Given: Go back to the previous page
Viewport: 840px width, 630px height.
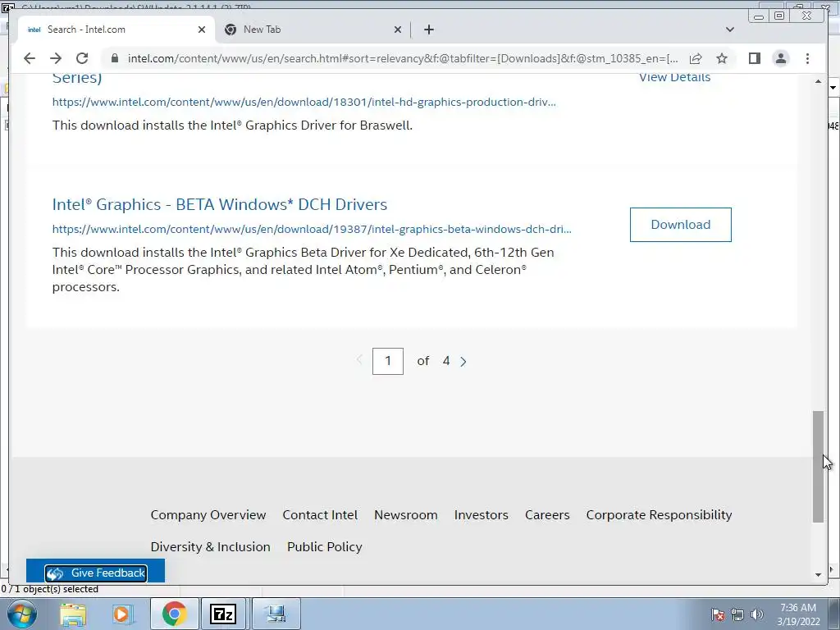Looking at the screenshot, I should [x=30, y=58].
